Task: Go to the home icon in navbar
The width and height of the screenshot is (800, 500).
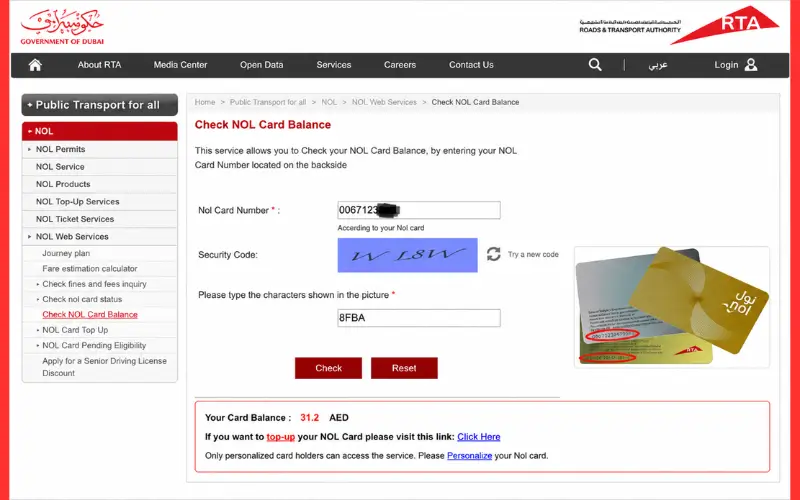Action: click(x=35, y=65)
